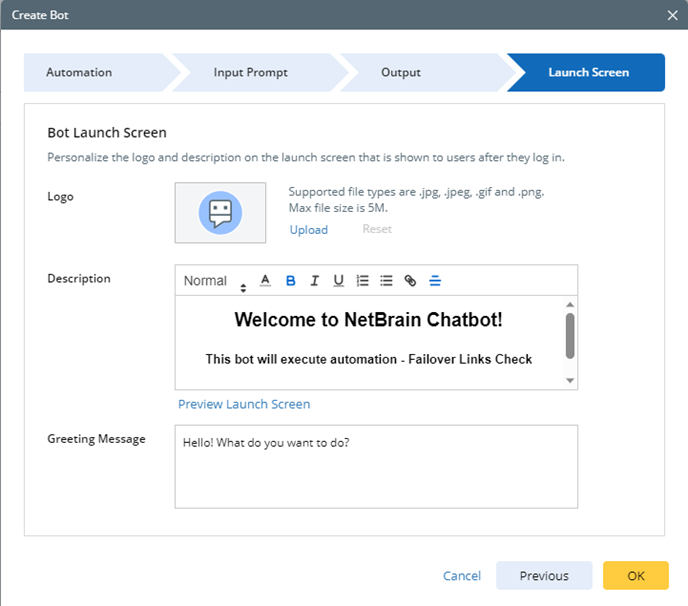Confirm with the OK button
This screenshot has width=688, height=606.
pyautogui.click(x=636, y=575)
